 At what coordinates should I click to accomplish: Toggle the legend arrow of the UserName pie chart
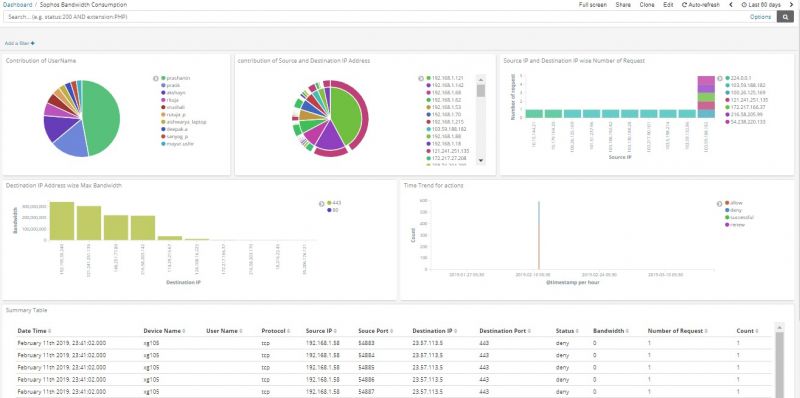(156, 79)
